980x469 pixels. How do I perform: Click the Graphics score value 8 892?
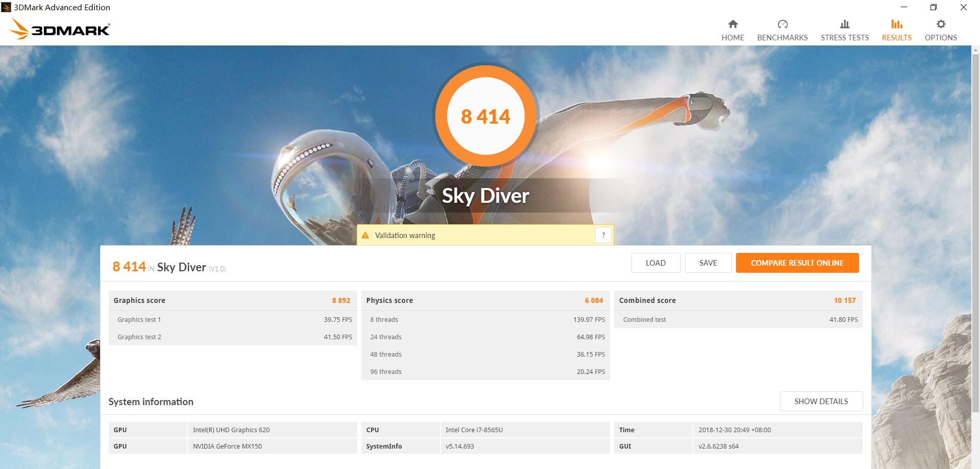341,300
